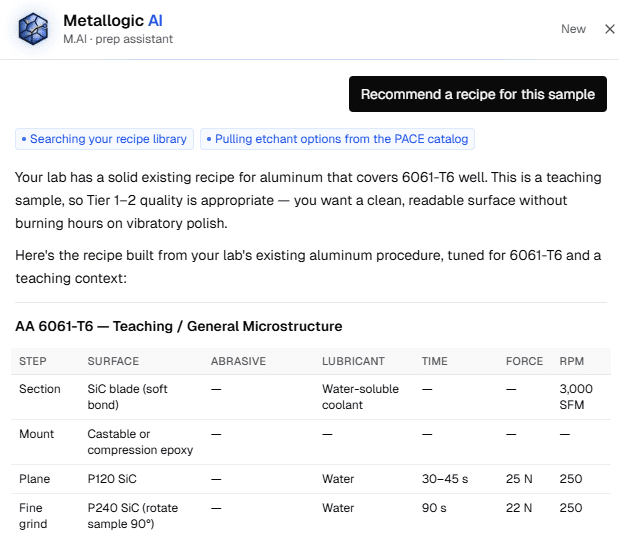This screenshot has height=538, width=619.
Task: Select the Mount row in recipe table
Action: click(x=311, y=442)
